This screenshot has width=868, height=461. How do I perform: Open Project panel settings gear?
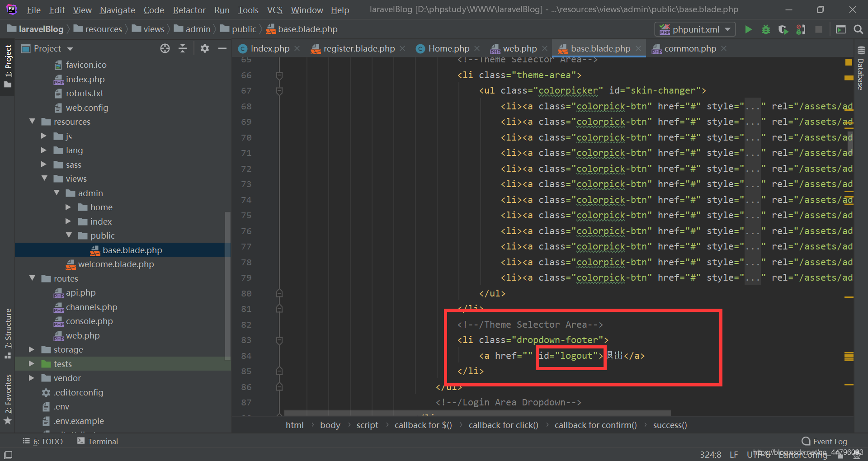(x=205, y=48)
